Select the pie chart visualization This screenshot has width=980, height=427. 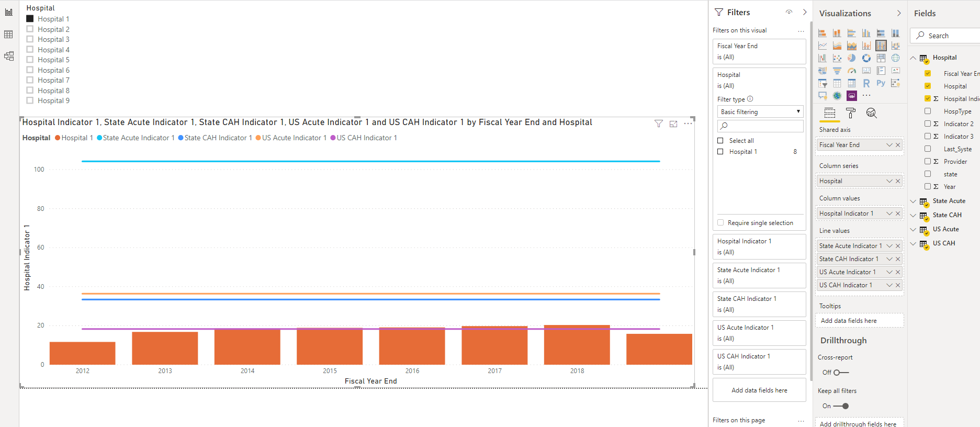coord(852,58)
